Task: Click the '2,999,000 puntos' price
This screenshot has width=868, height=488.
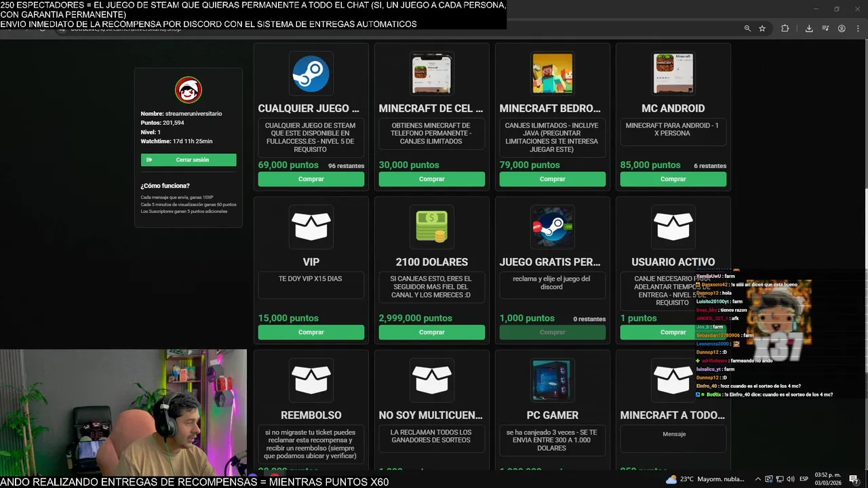Action: click(x=415, y=319)
